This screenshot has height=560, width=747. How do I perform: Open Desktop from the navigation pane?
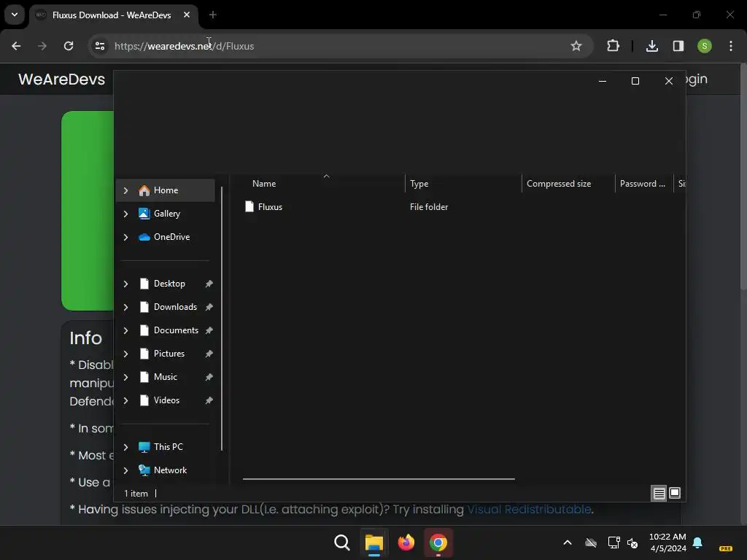point(166,284)
